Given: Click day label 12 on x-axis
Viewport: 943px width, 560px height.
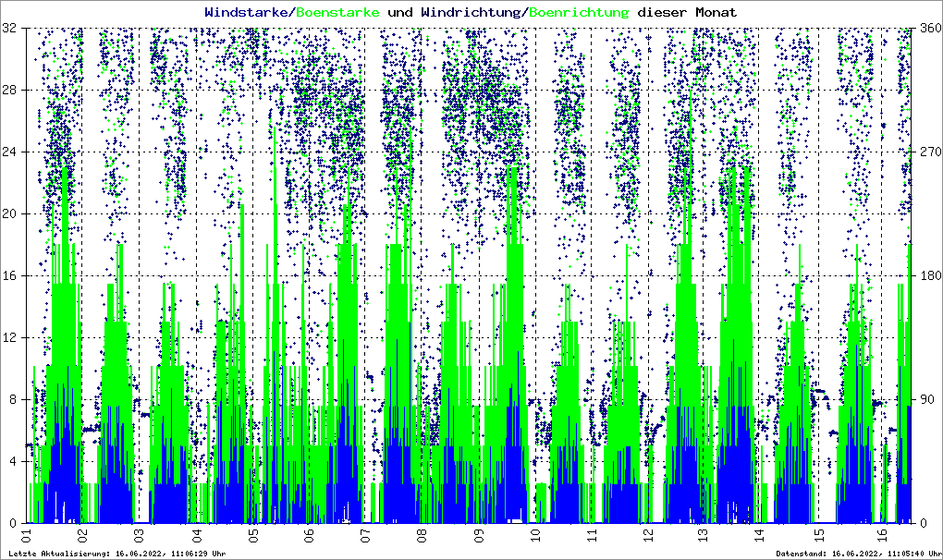Looking at the screenshot, I should coord(648,533).
